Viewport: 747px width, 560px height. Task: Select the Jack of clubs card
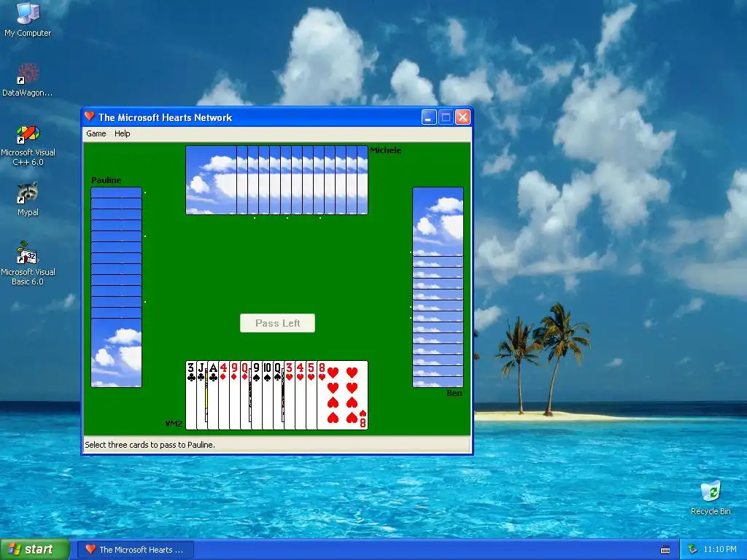click(202, 395)
